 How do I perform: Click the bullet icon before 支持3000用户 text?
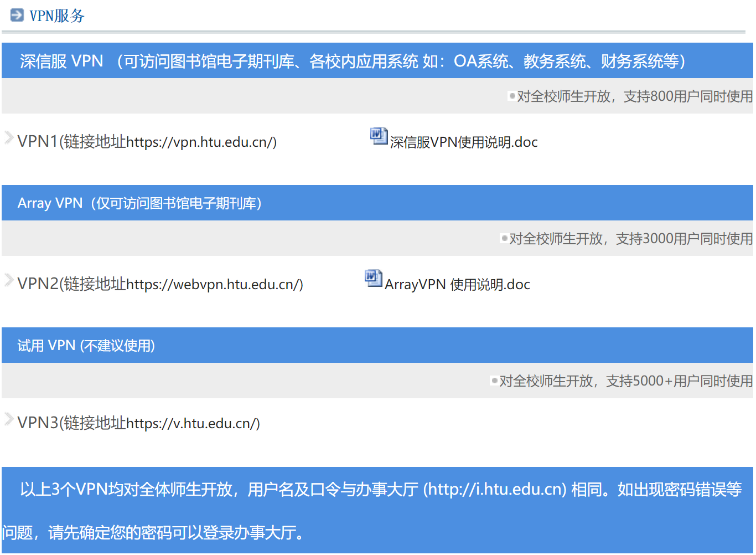tap(504, 239)
